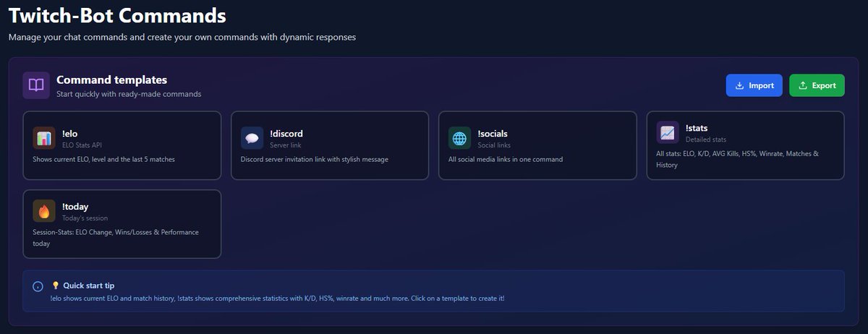Click the info circle icon in the tip
868x334 pixels.
[x=38, y=286]
